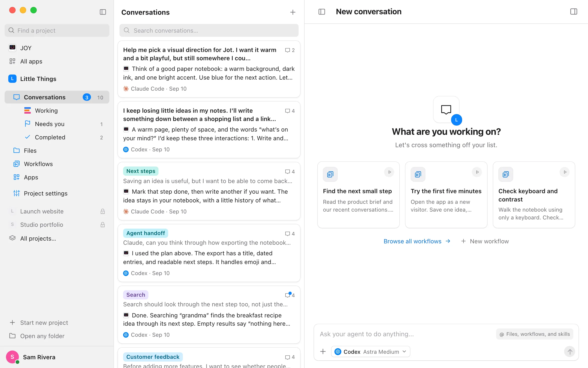Open the Find the next small step card
Viewport: 588px width, 368px height.
coord(358,195)
